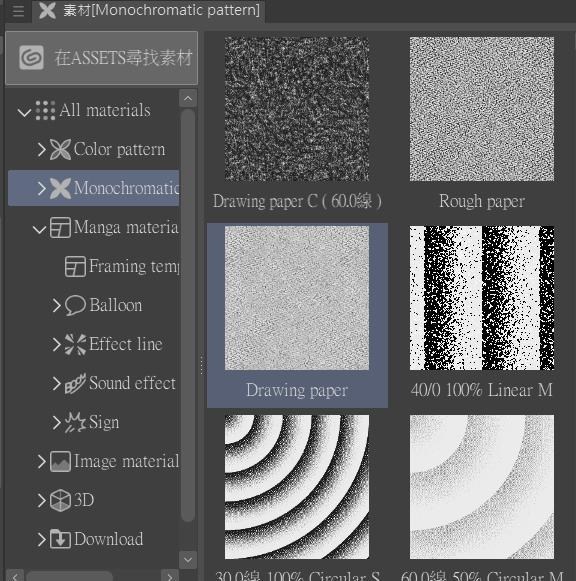This screenshot has width=576, height=581.
Task: Click the Effect line burst icon
Action: click(x=75, y=345)
